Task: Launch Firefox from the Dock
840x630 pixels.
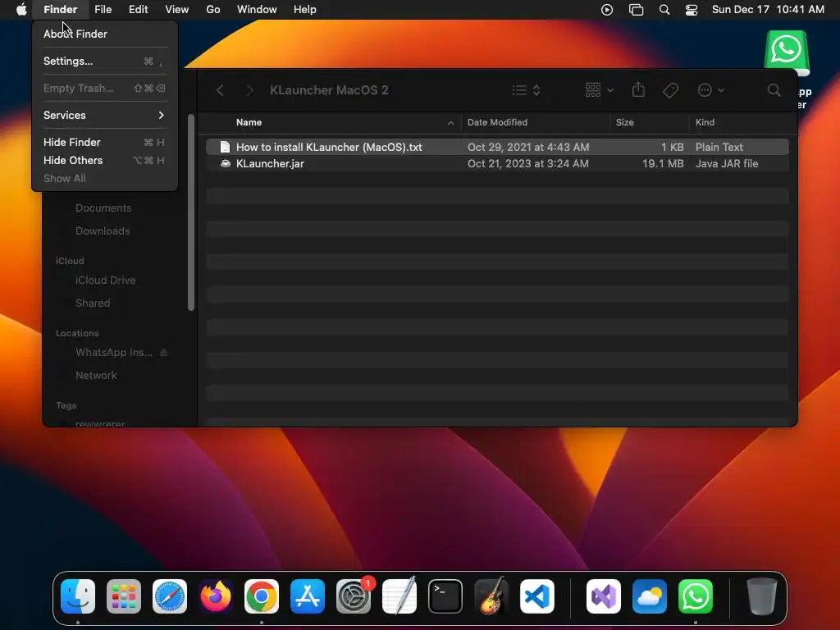Action: [216, 596]
